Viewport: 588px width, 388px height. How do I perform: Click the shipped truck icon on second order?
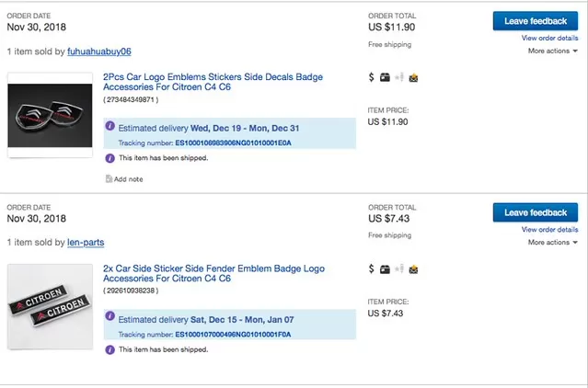click(386, 269)
